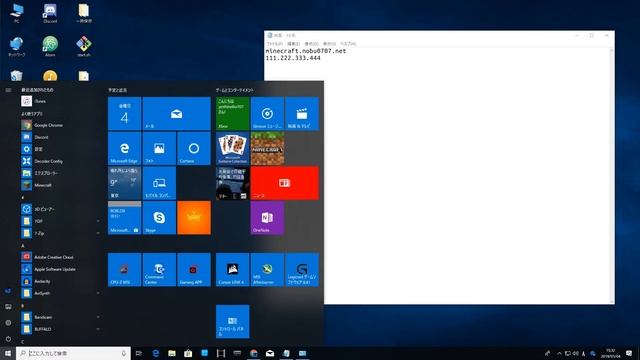The image size is (640, 360).
Task: Expand the Bandicam folder
Action: pos(60,317)
